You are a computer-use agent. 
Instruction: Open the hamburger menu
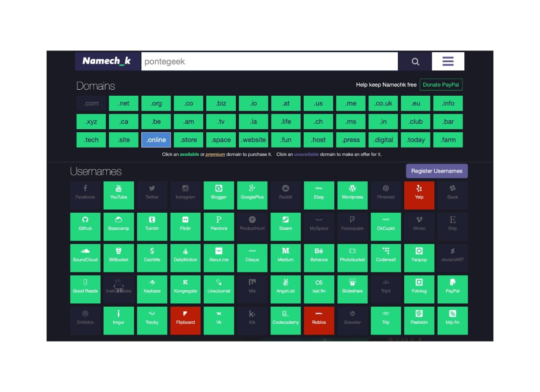(x=448, y=61)
